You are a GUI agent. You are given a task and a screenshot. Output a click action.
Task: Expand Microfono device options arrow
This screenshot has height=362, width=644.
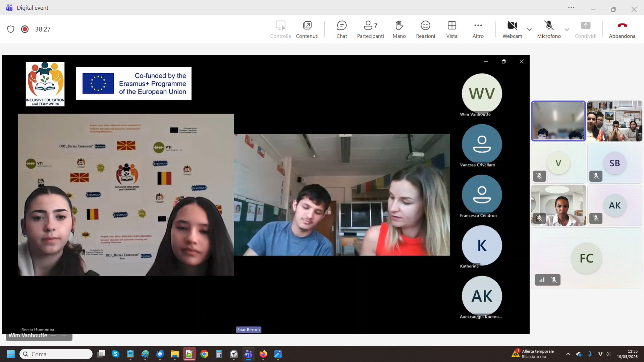567,29
